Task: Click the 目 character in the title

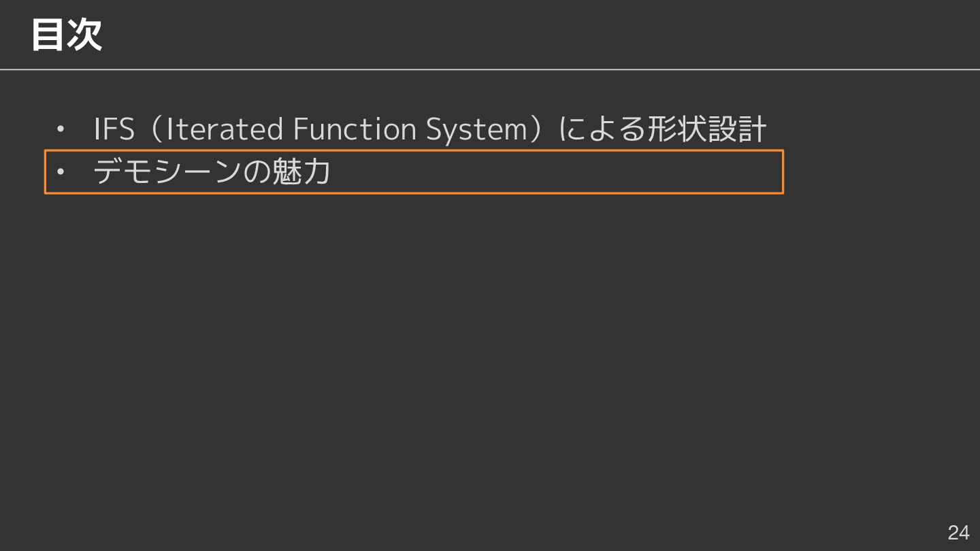Action: tap(48, 35)
